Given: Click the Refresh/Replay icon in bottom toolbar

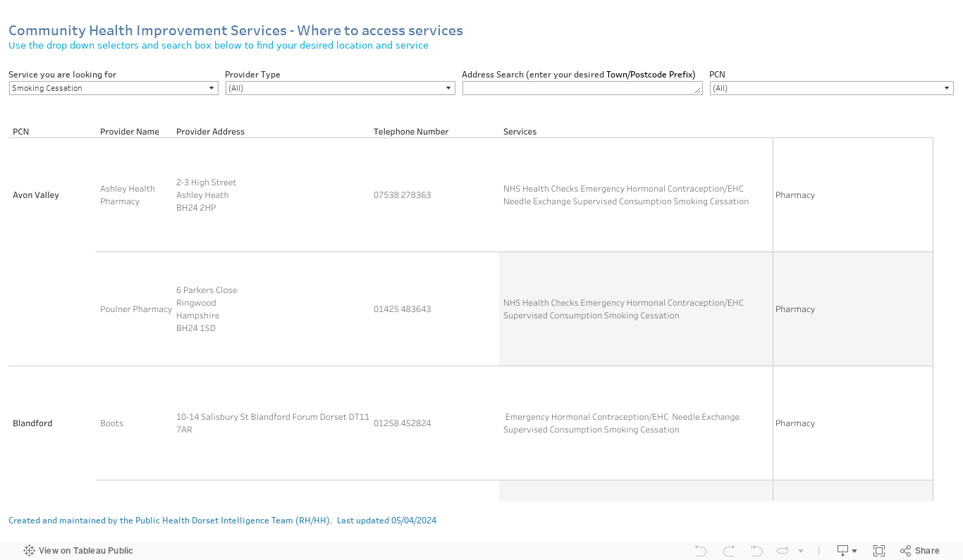Looking at the screenshot, I should 783,551.
